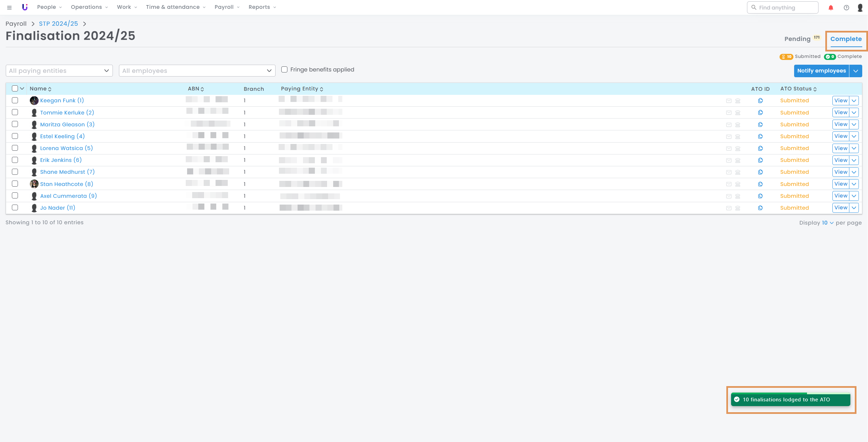The width and height of the screenshot is (868, 442).
Task: Tick the checkbox for Estel Keeling
Action: pos(15,136)
